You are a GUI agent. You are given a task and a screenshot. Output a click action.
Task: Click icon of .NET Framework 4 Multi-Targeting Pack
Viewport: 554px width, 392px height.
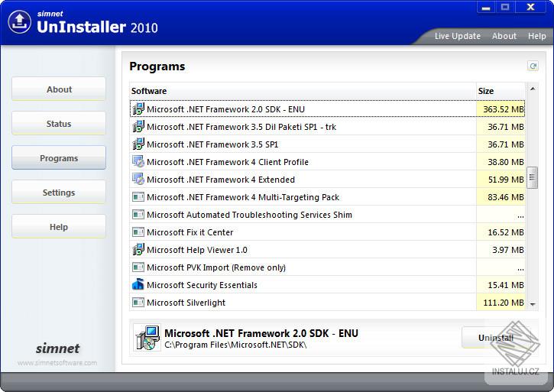(138, 197)
